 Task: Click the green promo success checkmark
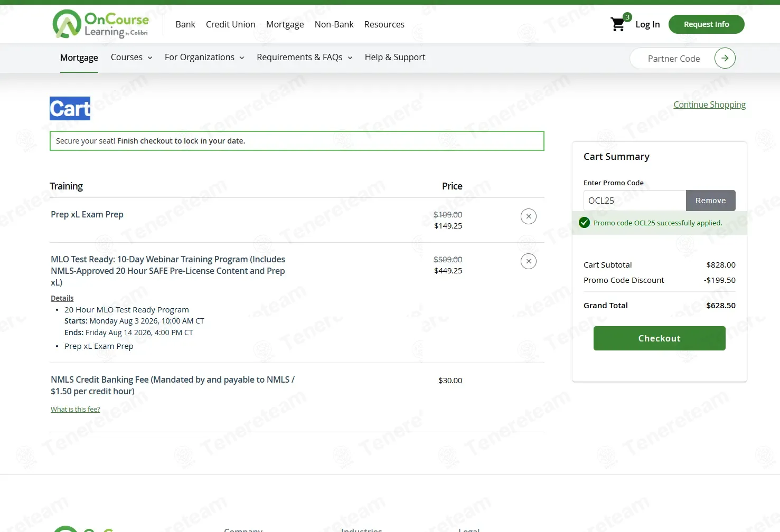(584, 223)
